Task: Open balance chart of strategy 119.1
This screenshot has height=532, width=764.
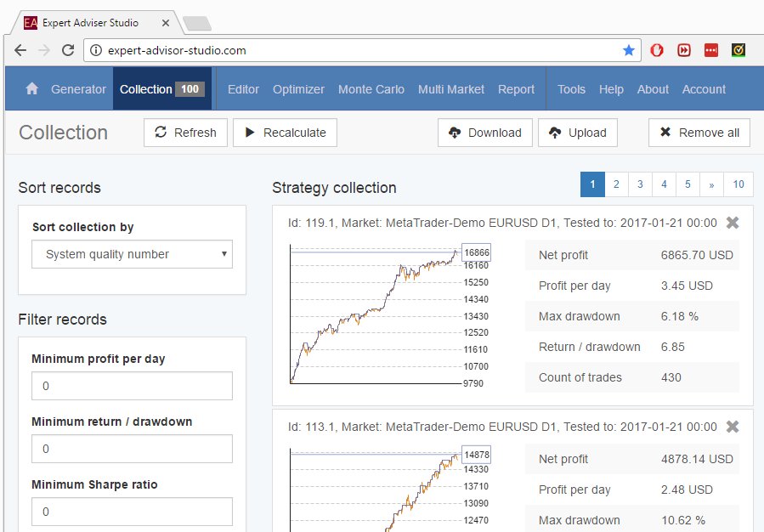Action: [x=389, y=314]
